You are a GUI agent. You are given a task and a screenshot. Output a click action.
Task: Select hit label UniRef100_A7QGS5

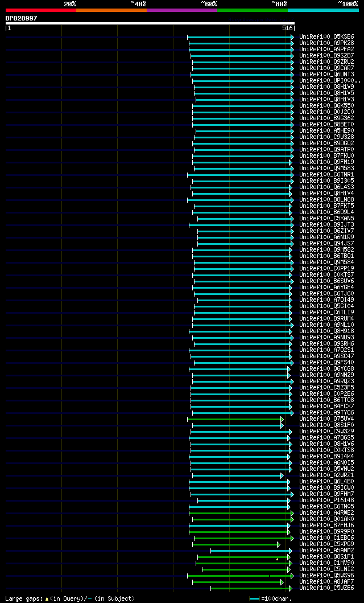click(x=327, y=438)
